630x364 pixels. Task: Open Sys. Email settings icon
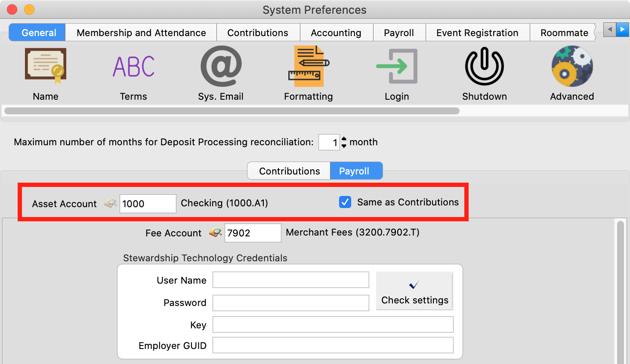coord(221,67)
